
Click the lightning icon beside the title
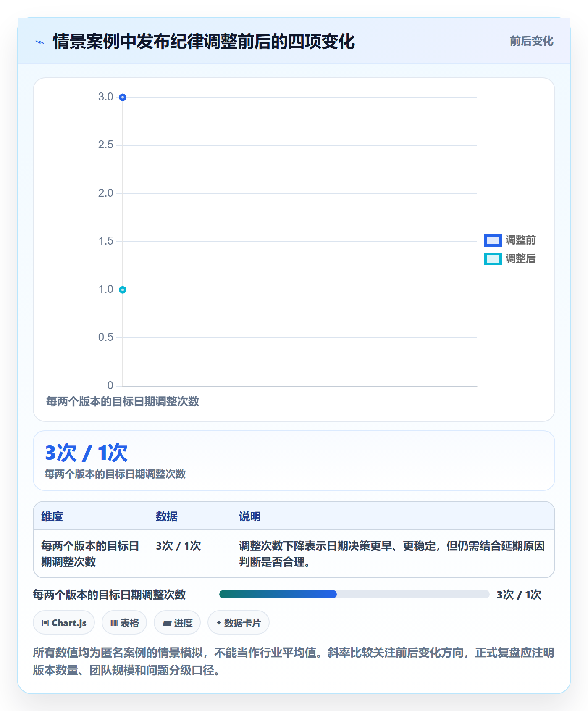[x=40, y=42]
